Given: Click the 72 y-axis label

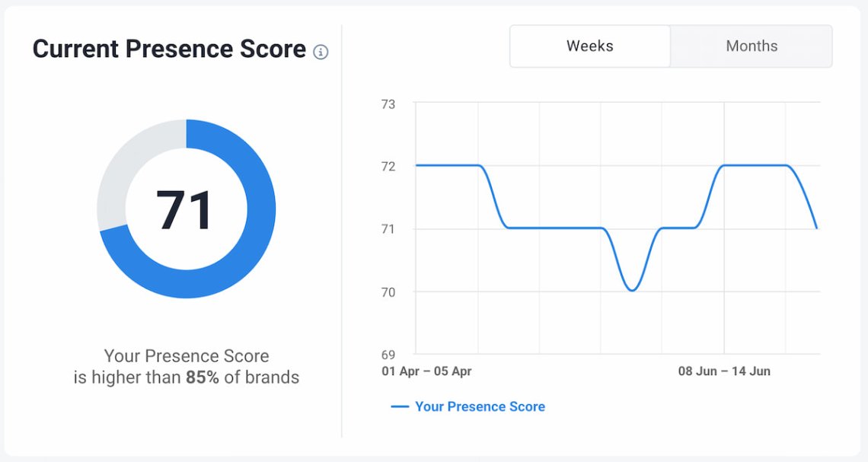Looking at the screenshot, I should click(x=388, y=167).
